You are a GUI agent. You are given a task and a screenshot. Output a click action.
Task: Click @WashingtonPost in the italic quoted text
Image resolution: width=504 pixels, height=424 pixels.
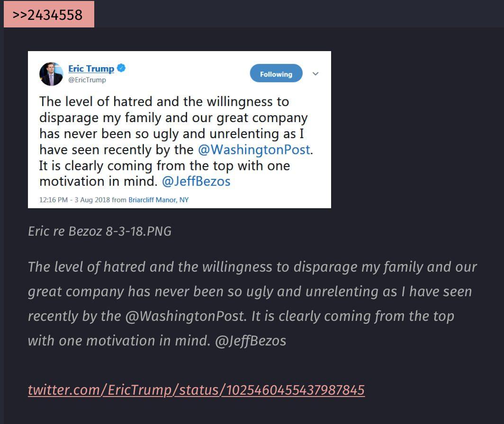coord(186,316)
